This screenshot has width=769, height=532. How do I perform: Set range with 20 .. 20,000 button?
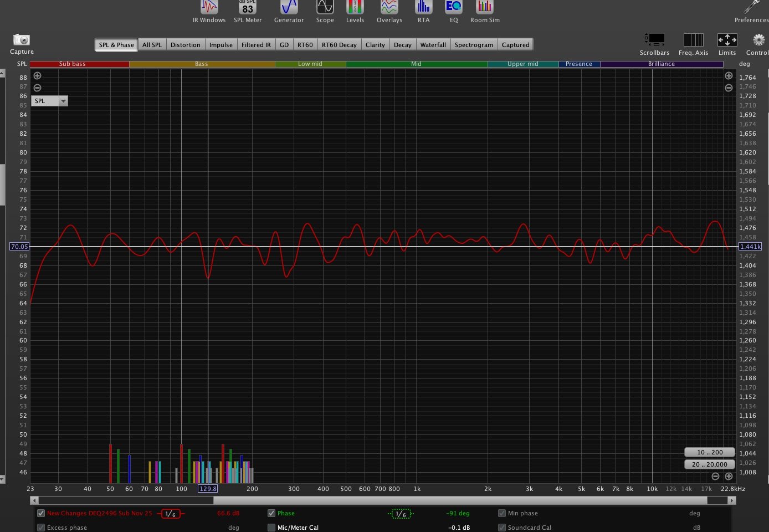(x=709, y=464)
